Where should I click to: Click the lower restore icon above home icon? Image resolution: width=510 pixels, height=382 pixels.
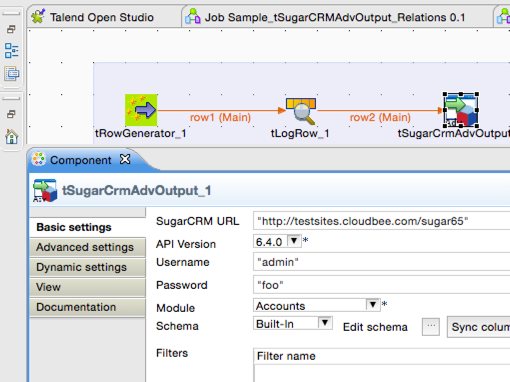point(11,114)
